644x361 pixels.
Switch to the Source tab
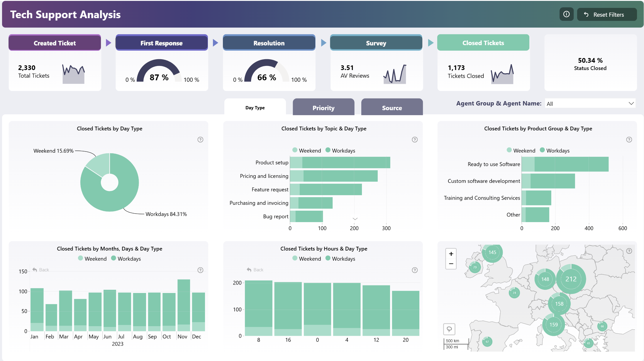click(392, 108)
